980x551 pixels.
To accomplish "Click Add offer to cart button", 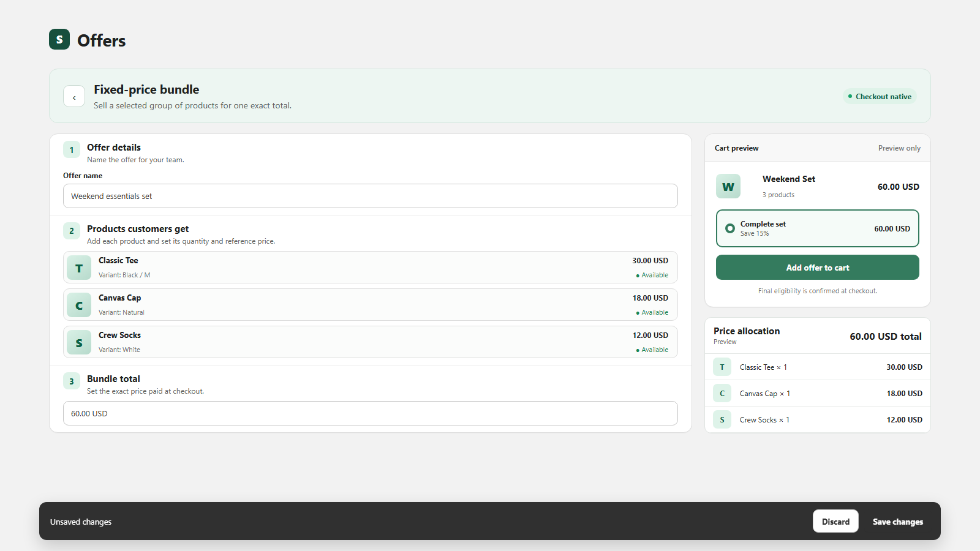I will (818, 268).
